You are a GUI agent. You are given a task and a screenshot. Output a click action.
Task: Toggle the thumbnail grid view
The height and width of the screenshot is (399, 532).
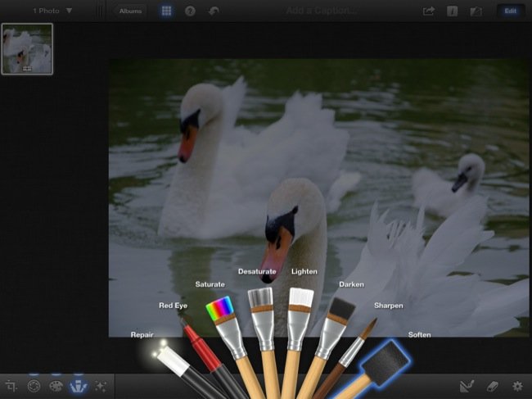pos(166,11)
